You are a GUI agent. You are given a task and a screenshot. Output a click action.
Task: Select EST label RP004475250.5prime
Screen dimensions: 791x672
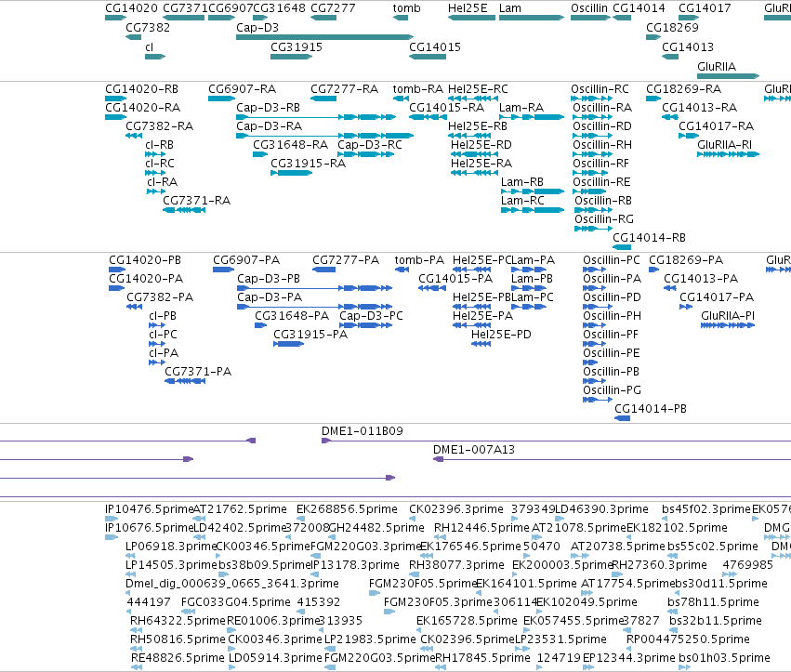[688, 639]
